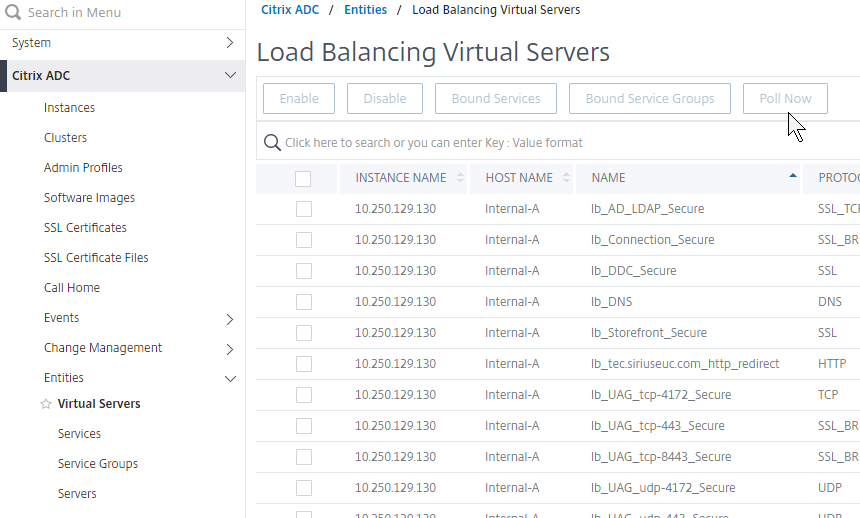Collapse the Citrix ADC section chevron

(x=230, y=75)
